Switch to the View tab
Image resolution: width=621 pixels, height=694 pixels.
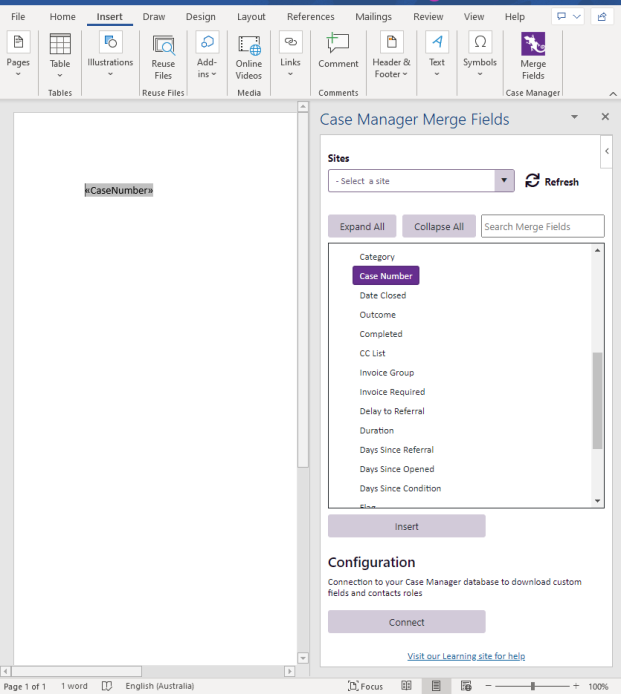pyautogui.click(x=474, y=17)
